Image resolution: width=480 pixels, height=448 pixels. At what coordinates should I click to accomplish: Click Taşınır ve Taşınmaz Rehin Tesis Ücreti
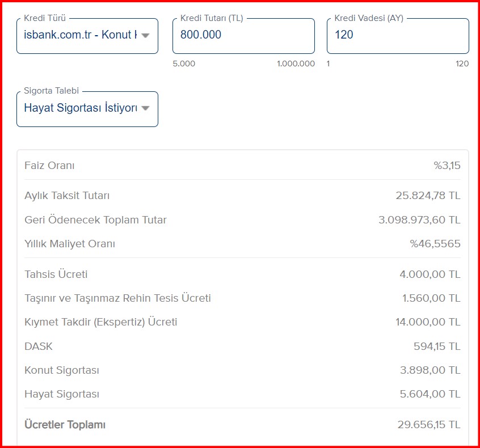point(117,298)
